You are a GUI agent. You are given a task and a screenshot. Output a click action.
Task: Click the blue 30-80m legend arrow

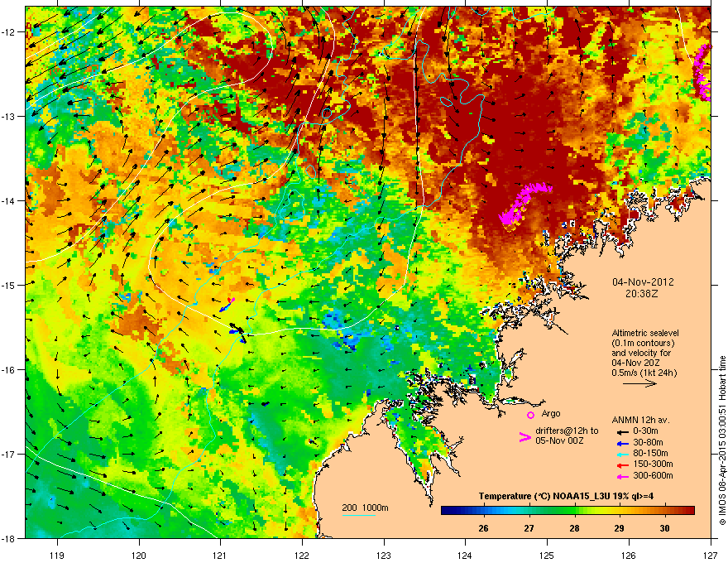coord(623,443)
